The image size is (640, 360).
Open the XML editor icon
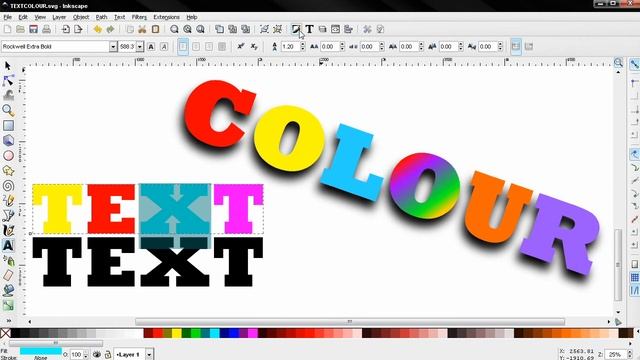[335, 29]
